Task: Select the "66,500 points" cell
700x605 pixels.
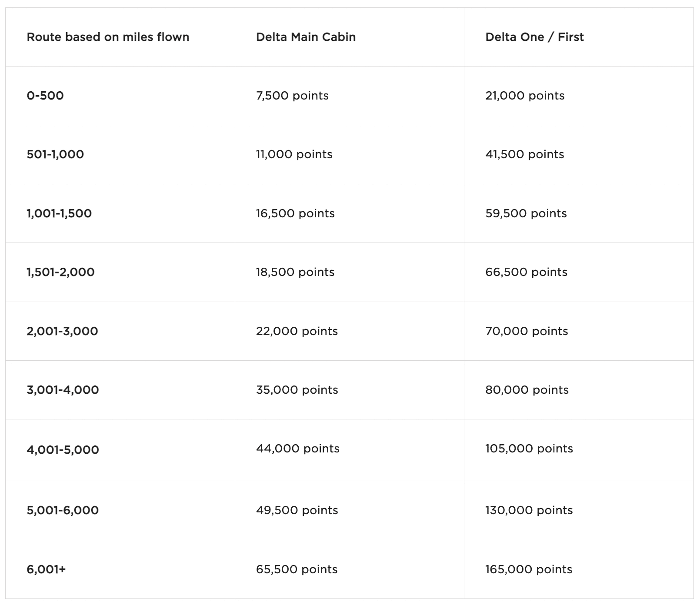Action: pos(526,272)
